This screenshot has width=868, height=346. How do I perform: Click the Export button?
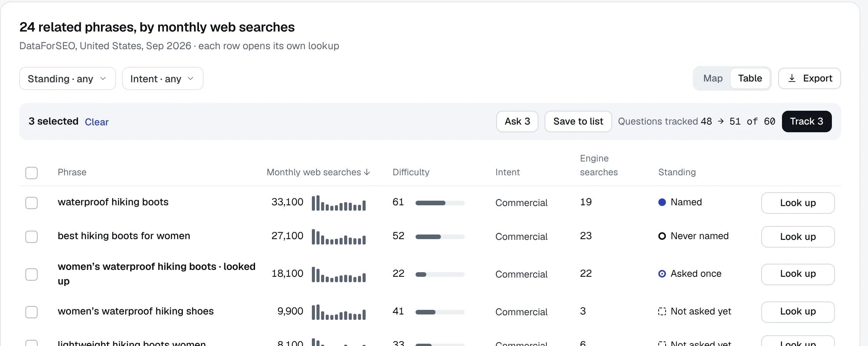tap(810, 78)
